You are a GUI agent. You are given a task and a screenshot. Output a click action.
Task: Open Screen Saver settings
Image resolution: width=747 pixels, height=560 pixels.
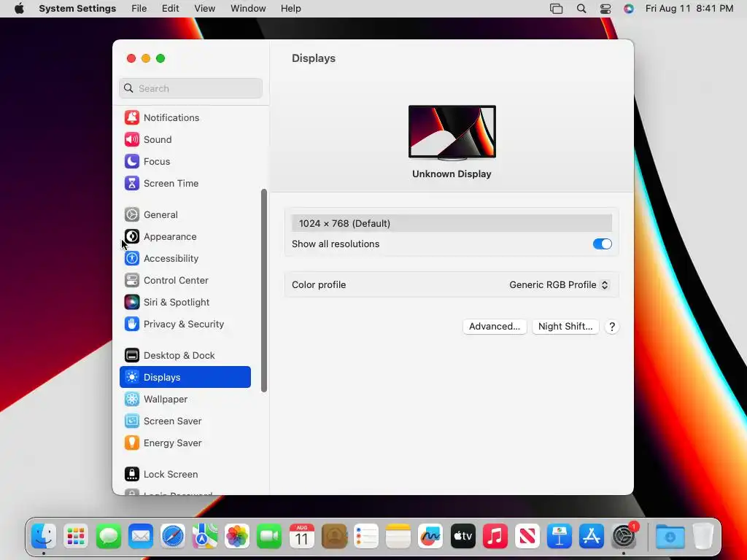tap(185, 421)
